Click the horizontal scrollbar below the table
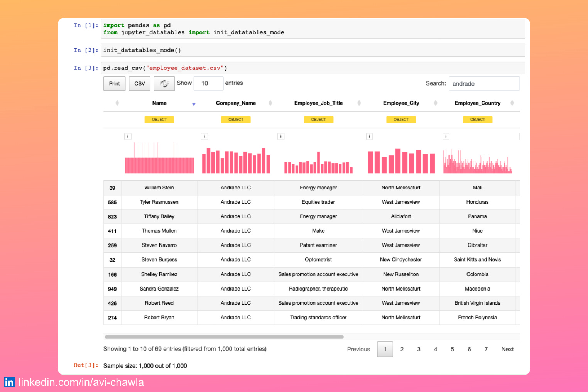Image resolution: width=588 pixels, height=392 pixels. point(224,337)
